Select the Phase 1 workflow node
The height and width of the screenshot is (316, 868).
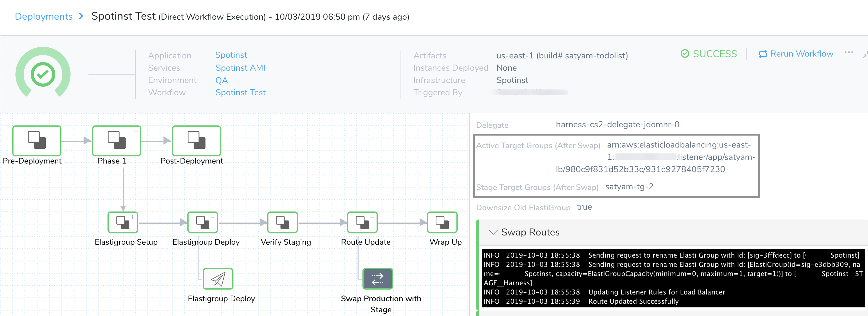[x=117, y=140]
